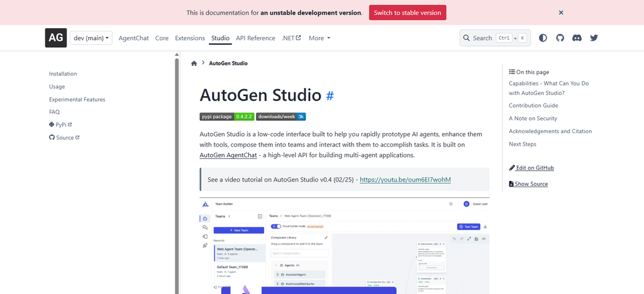
Task: Click Edit on GitHub
Action: 531,168
